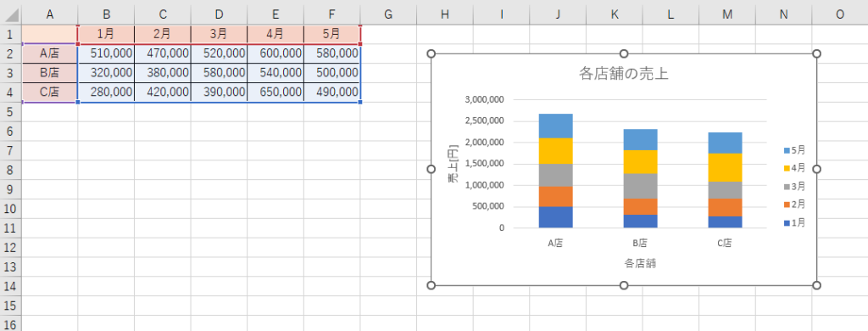Select row 5 header
Image resolution: width=868 pixels, height=331 pixels.
click(10, 111)
